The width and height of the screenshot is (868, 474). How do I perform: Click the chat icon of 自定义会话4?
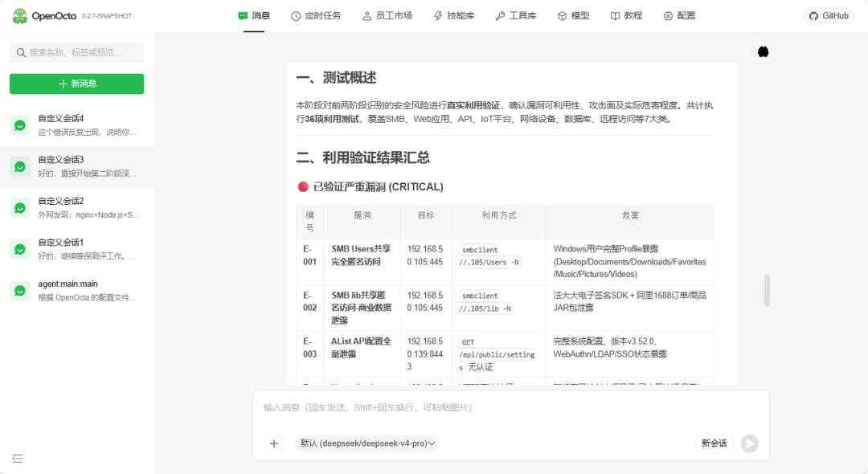point(20,125)
